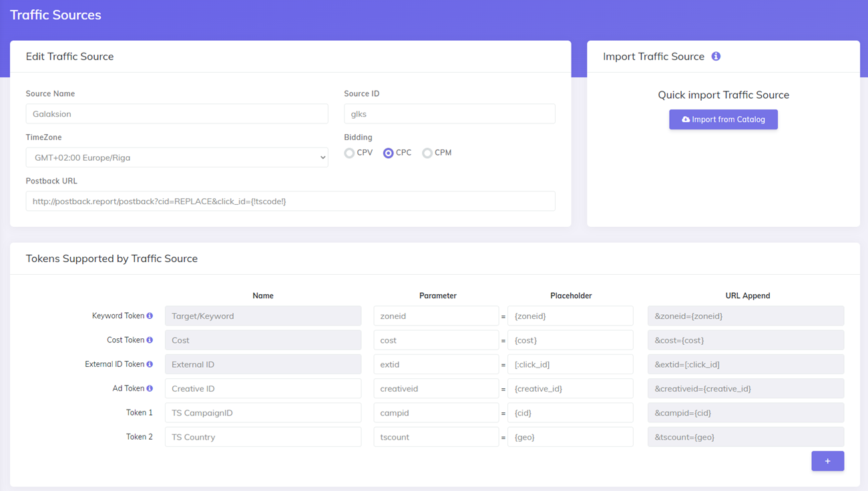
Task: Edit the Token 1 TS CampaignID name
Action: coord(263,413)
